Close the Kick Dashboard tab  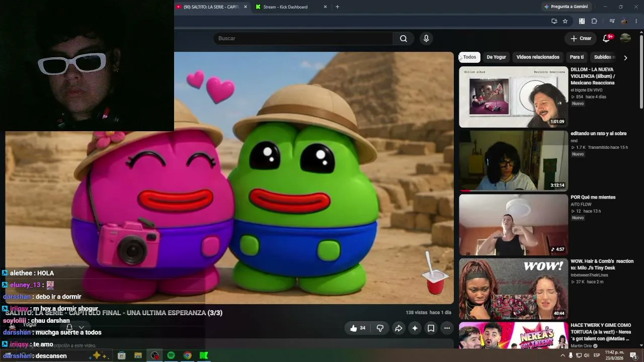(325, 7)
